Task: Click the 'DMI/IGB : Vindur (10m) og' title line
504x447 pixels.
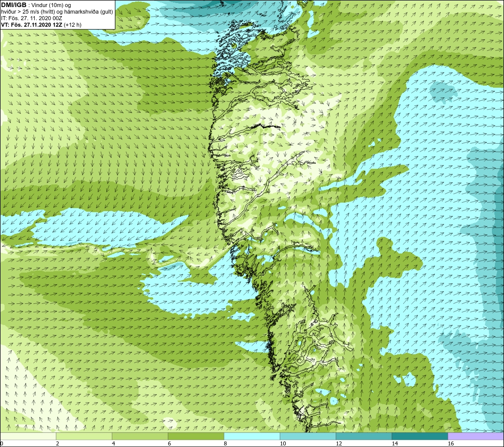Action: click(x=36, y=5)
